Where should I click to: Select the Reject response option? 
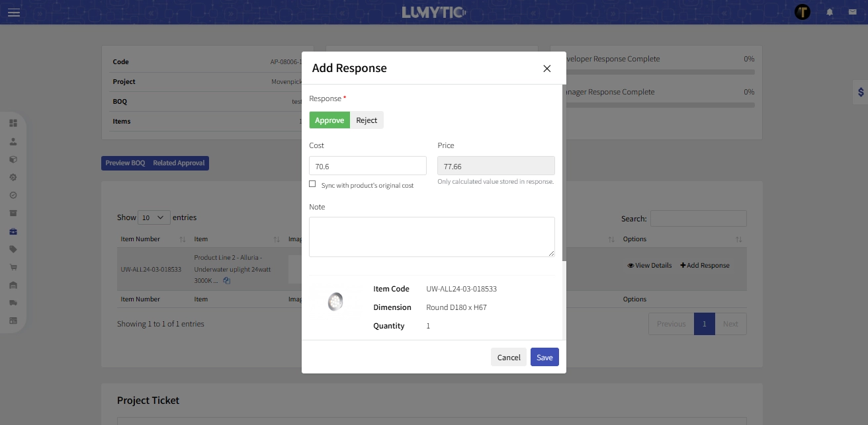(x=367, y=120)
